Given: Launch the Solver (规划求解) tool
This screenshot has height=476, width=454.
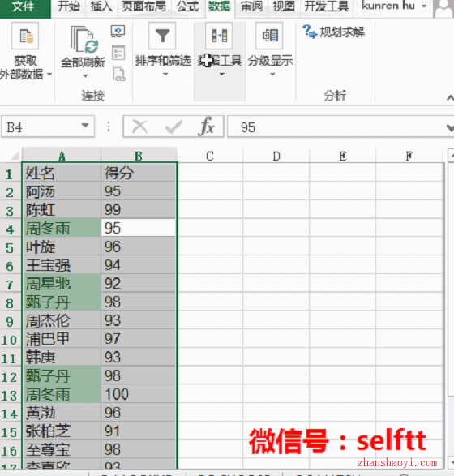Looking at the screenshot, I should click(x=333, y=32).
